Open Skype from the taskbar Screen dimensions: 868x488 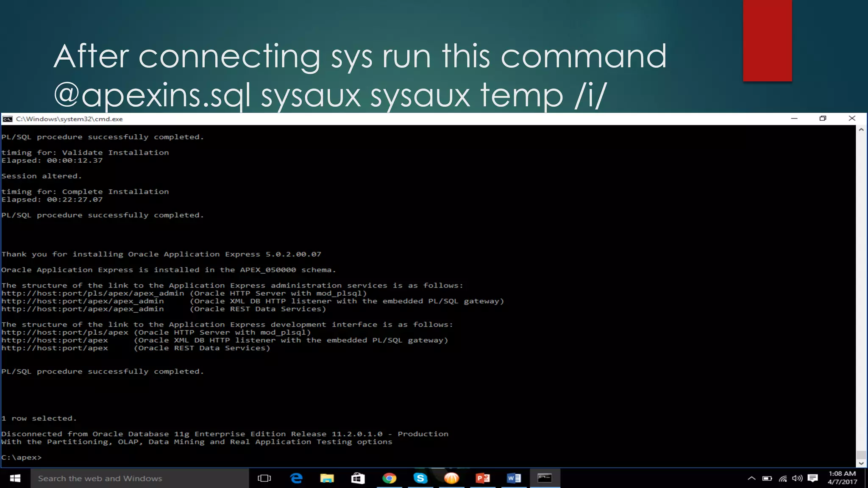coord(420,478)
